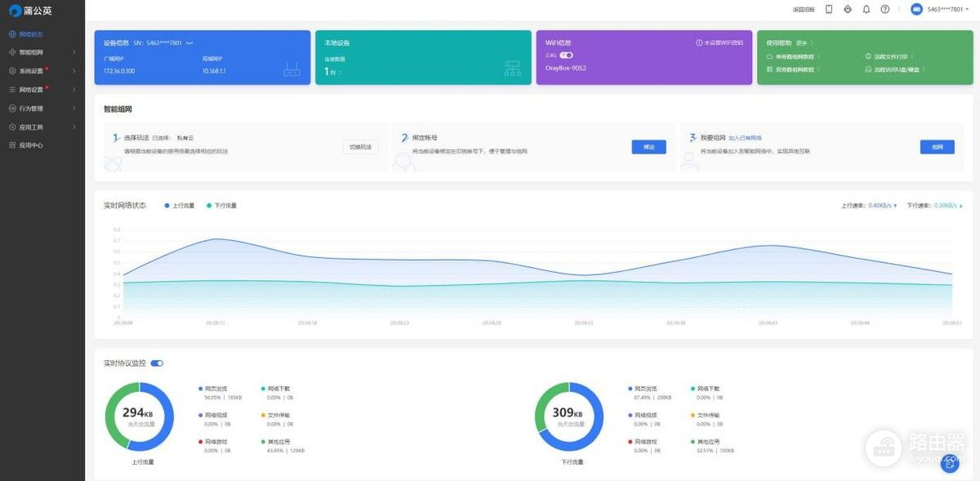Toggle the 2.4G WiFi switch
The width and height of the screenshot is (980, 481).
(566, 56)
